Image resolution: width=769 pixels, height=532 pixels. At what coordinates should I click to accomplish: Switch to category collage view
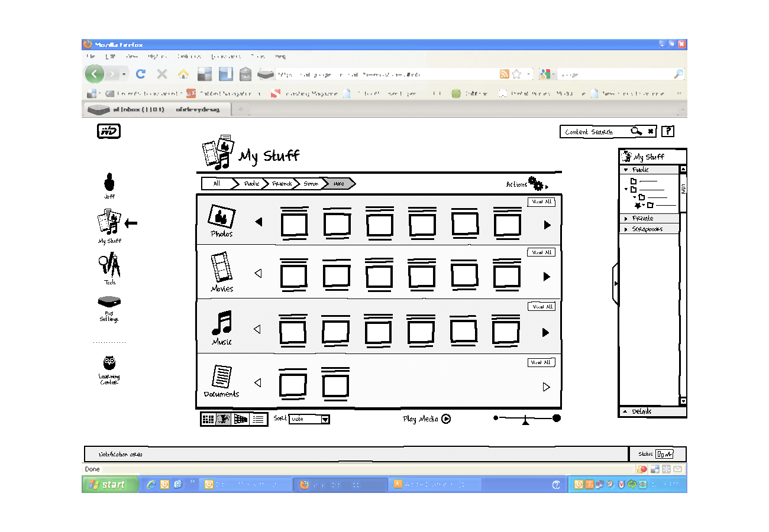(224, 419)
